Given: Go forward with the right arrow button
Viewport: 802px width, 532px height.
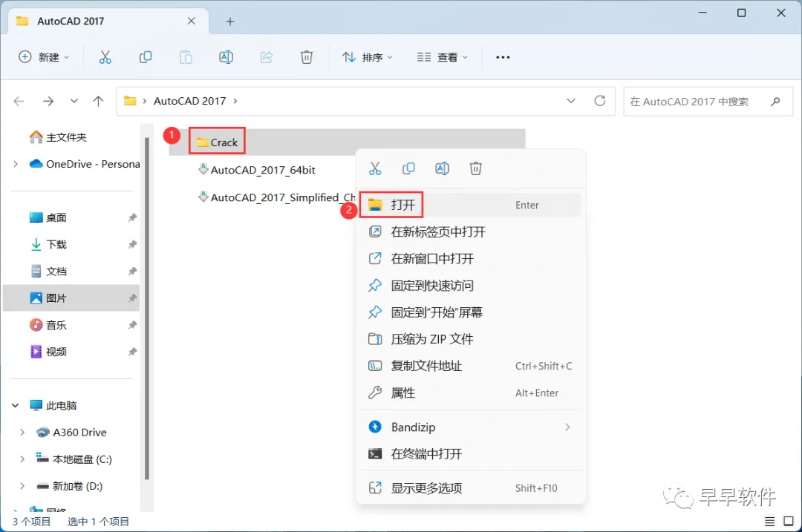Looking at the screenshot, I should tap(48, 101).
